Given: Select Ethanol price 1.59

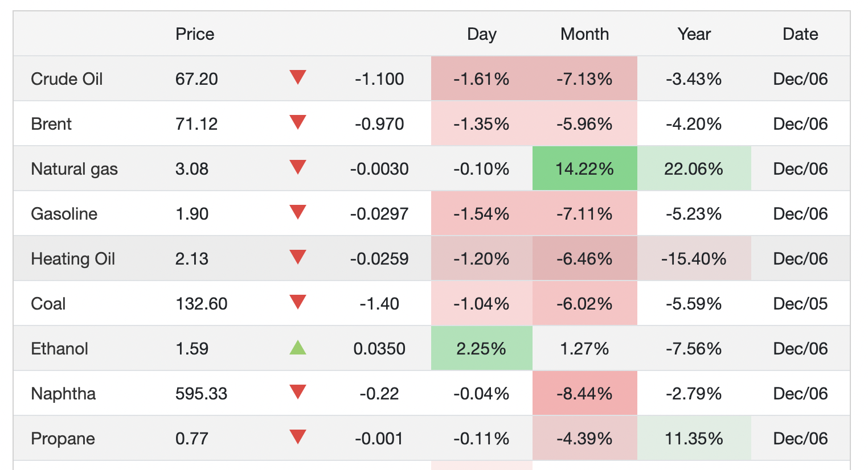Looking at the screenshot, I should pos(192,349).
